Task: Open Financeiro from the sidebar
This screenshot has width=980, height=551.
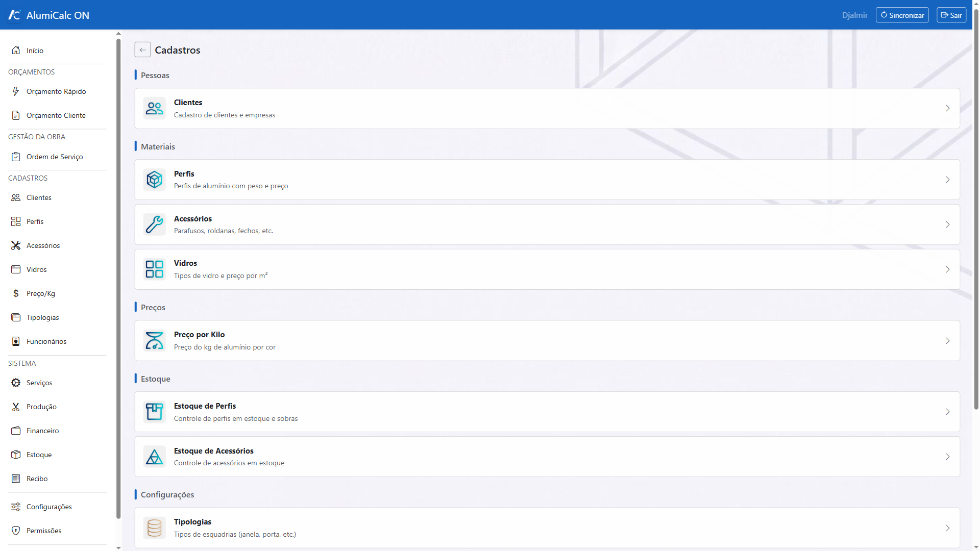Action: pyautogui.click(x=57, y=431)
